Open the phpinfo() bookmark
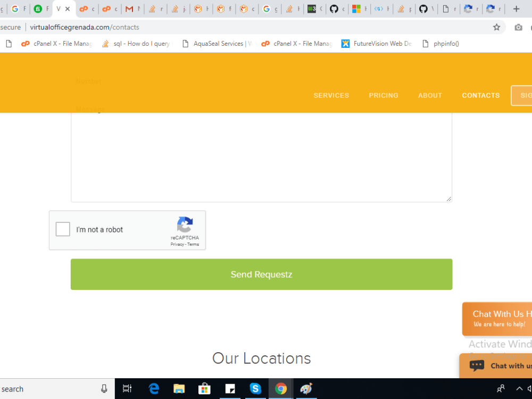The width and height of the screenshot is (532, 399). click(x=440, y=44)
